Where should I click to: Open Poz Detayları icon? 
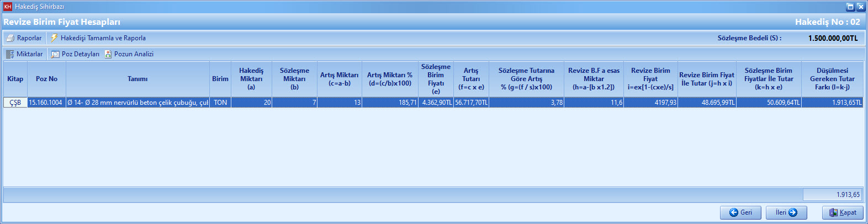pos(55,54)
